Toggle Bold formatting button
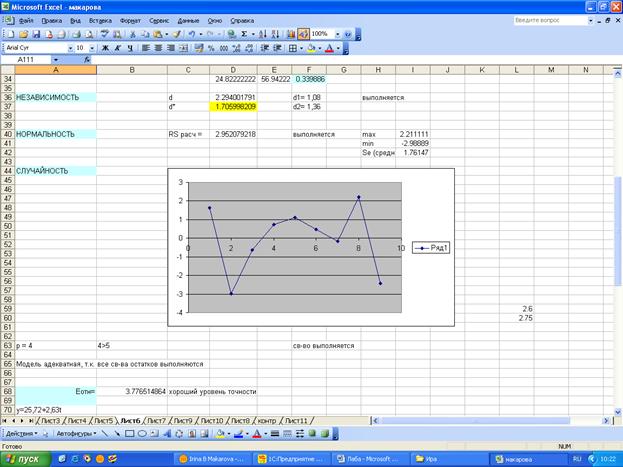This screenshot has width=623, height=467. [104, 47]
